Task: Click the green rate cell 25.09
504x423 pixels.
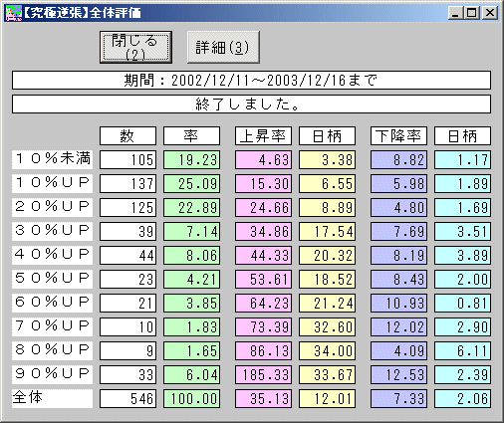Action: [x=191, y=183]
